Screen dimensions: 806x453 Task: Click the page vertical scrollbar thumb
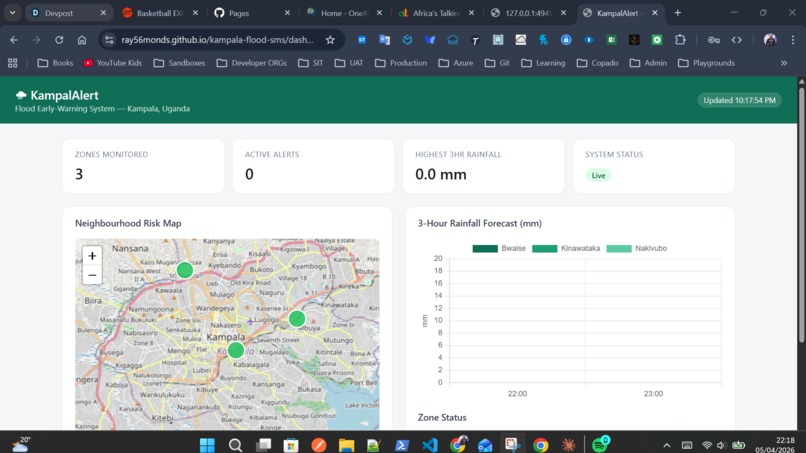[801, 214]
